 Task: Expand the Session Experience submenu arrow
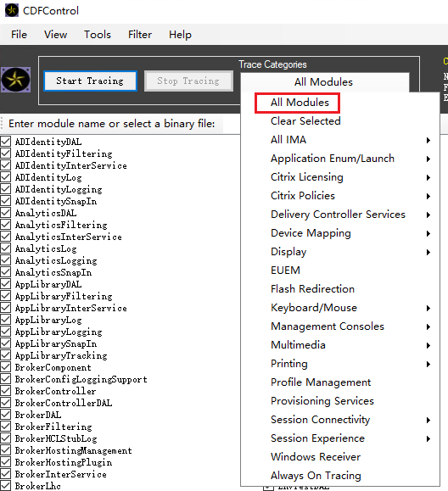point(428,438)
